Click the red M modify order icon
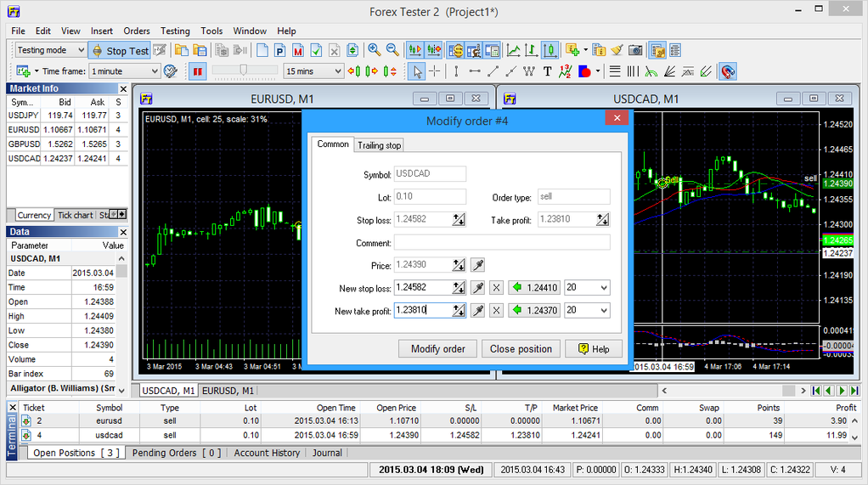Viewport: 868px width, 485px height. [x=298, y=51]
